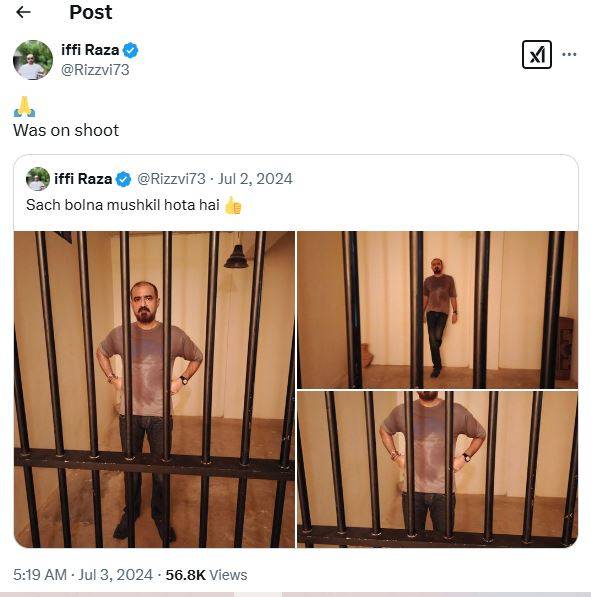
Task: Open iffi Raza's large profile avatar
Action: pos(33,60)
